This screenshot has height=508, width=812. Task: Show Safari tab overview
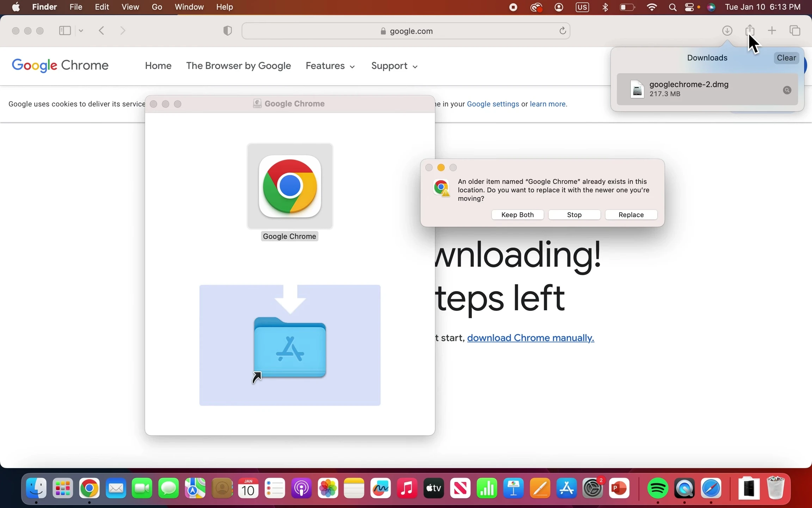pos(795,31)
